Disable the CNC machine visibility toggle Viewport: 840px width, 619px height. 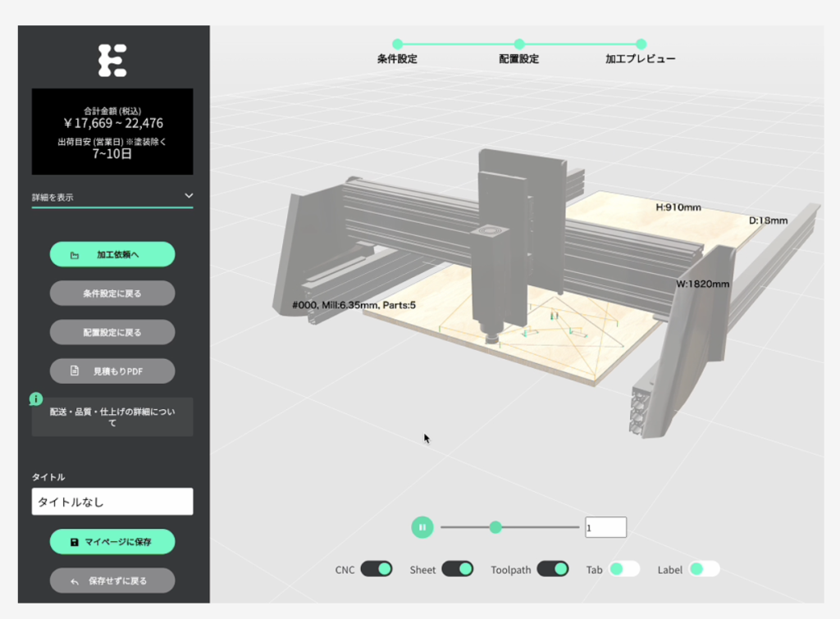pyautogui.click(x=377, y=568)
